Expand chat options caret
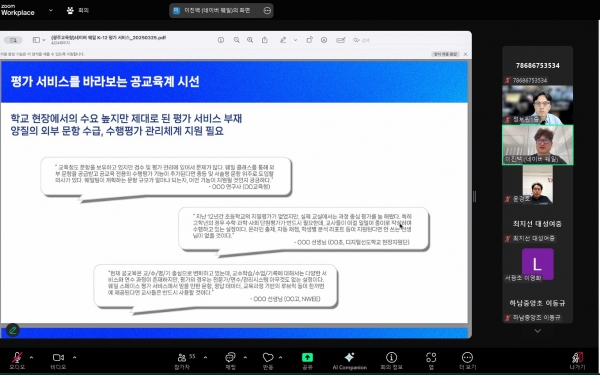The image size is (600, 375). (x=245, y=357)
